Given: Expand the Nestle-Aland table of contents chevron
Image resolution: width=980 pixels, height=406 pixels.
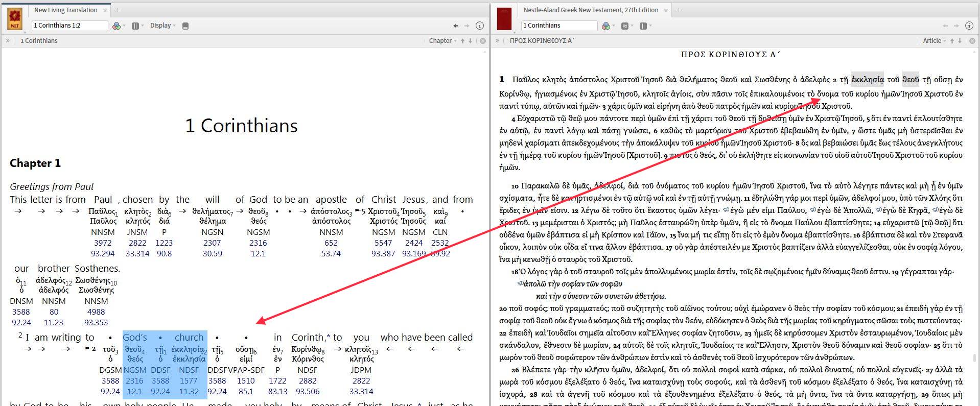Looking at the screenshot, I should point(497,41).
